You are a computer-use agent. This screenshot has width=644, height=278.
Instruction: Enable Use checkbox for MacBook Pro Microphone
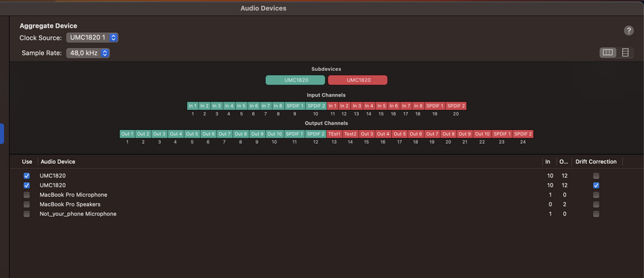point(26,195)
